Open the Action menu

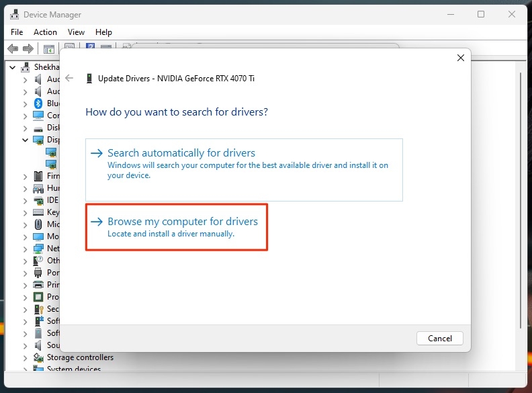(x=45, y=32)
